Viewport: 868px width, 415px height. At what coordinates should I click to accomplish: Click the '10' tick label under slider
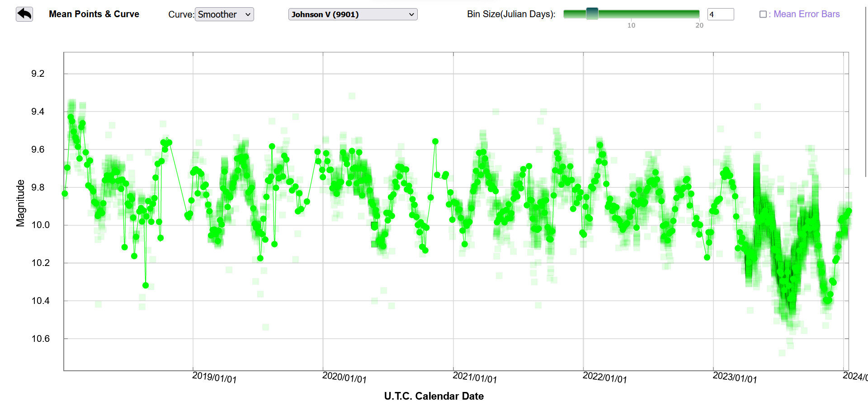[631, 25]
